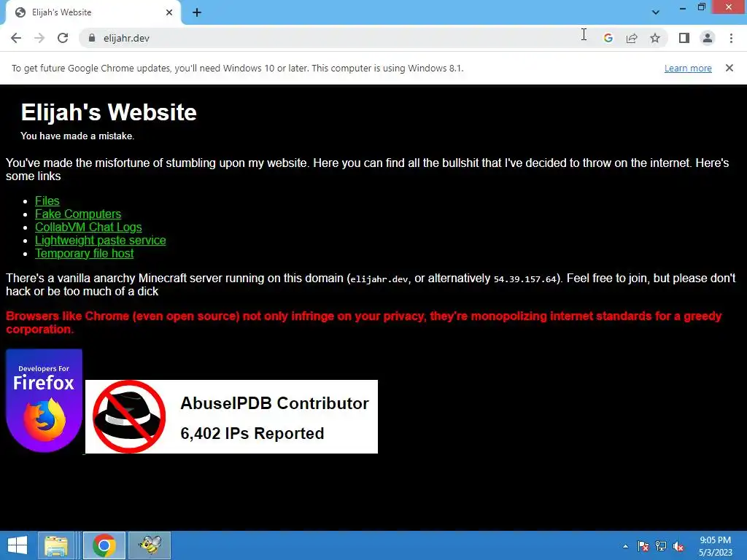Minimize the Chrome window
This screenshot has height=560, width=747.
pyautogui.click(x=682, y=7)
